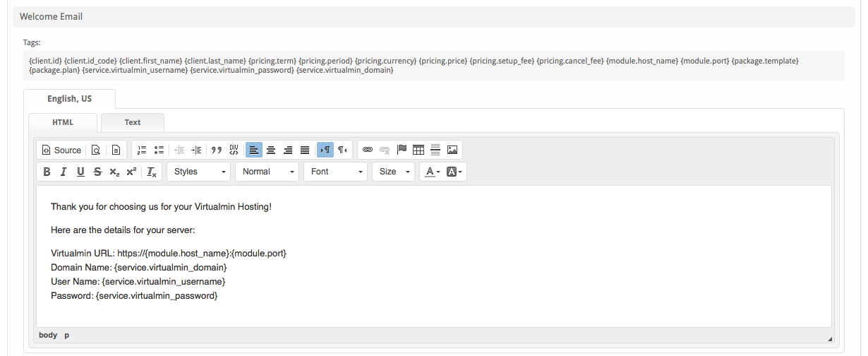Center align the text
The height and width of the screenshot is (356, 868).
click(271, 150)
